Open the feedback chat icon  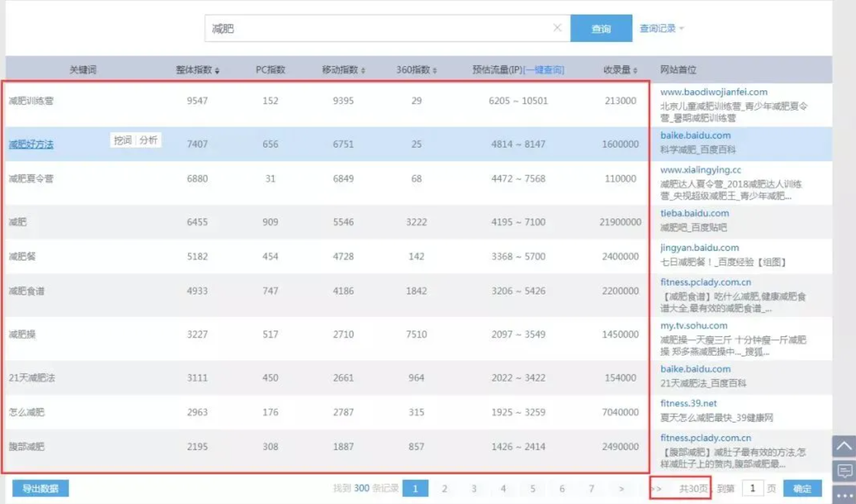point(844,471)
